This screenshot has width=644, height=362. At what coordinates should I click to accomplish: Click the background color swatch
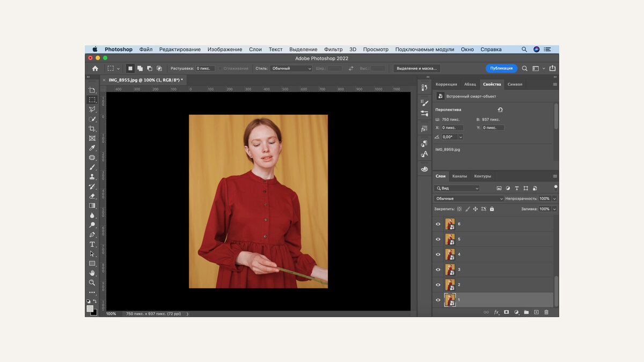pos(94,312)
